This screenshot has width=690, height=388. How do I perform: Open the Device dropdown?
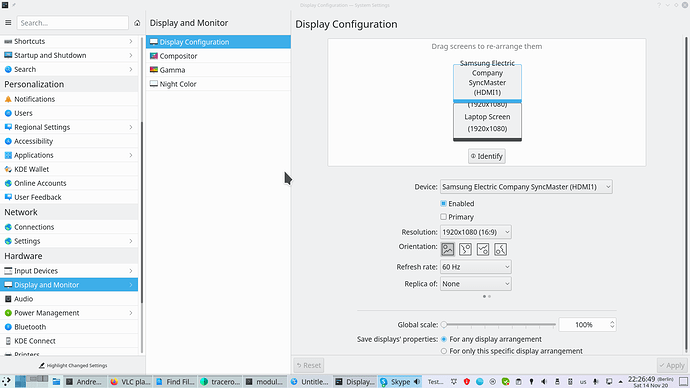coord(526,187)
